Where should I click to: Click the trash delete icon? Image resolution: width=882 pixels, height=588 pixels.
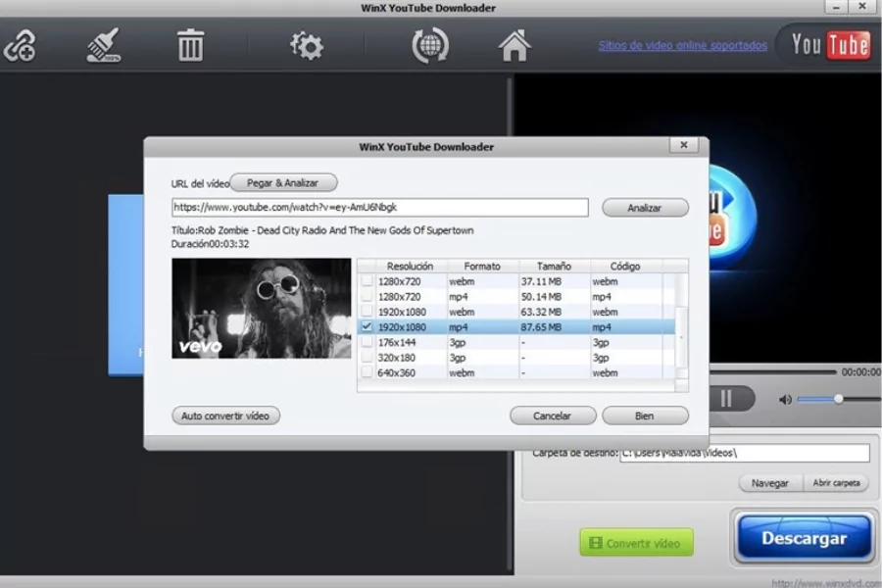pyautogui.click(x=190, y=45)
